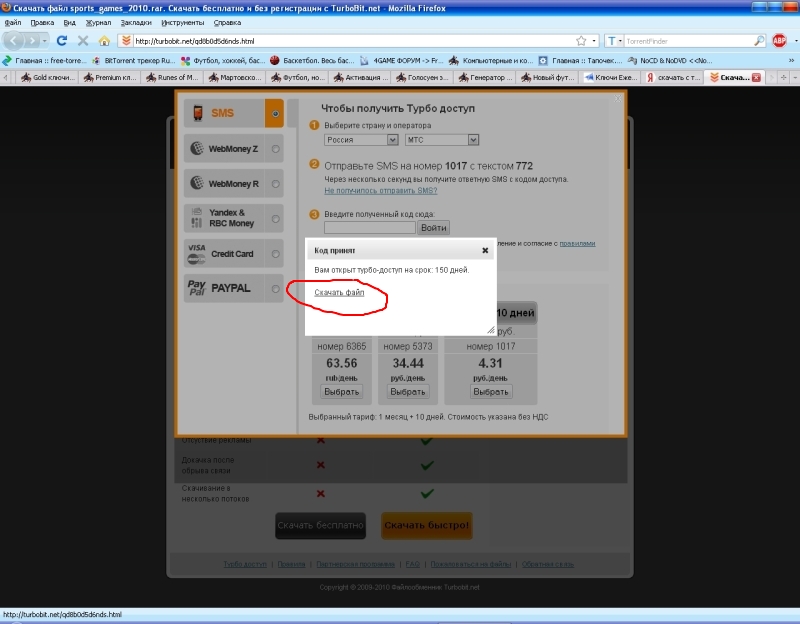Close the orange payment overlay
The width and height of the screenshot is (800, 624).
(x=618, y=98)
